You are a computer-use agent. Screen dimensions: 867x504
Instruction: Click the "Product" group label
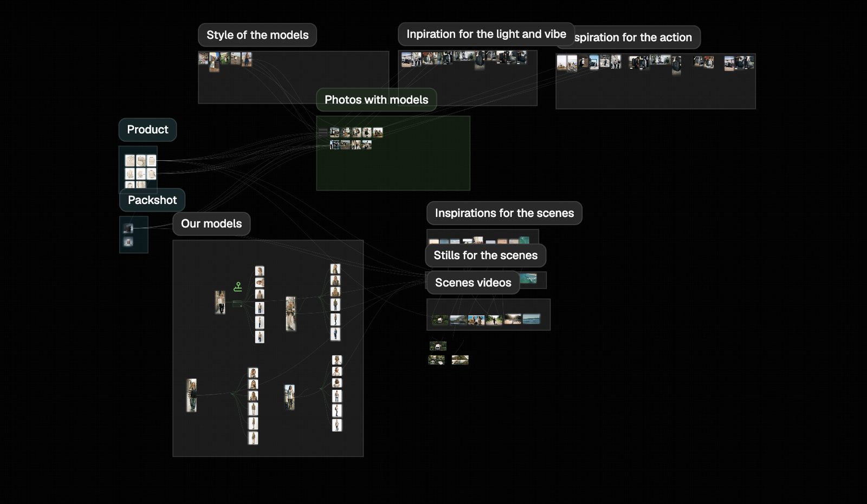point(147,129)
